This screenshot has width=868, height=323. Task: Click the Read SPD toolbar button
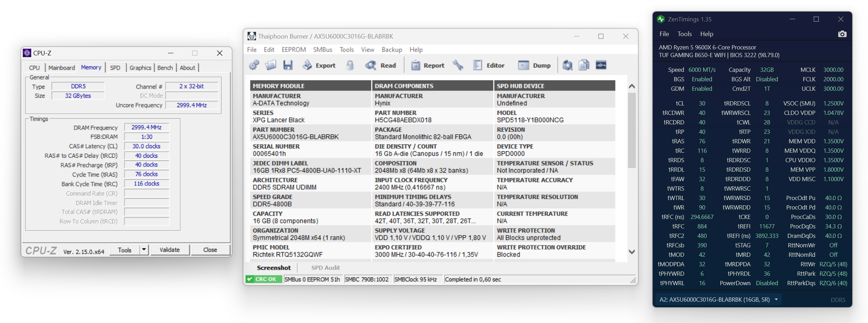[381, 65]
